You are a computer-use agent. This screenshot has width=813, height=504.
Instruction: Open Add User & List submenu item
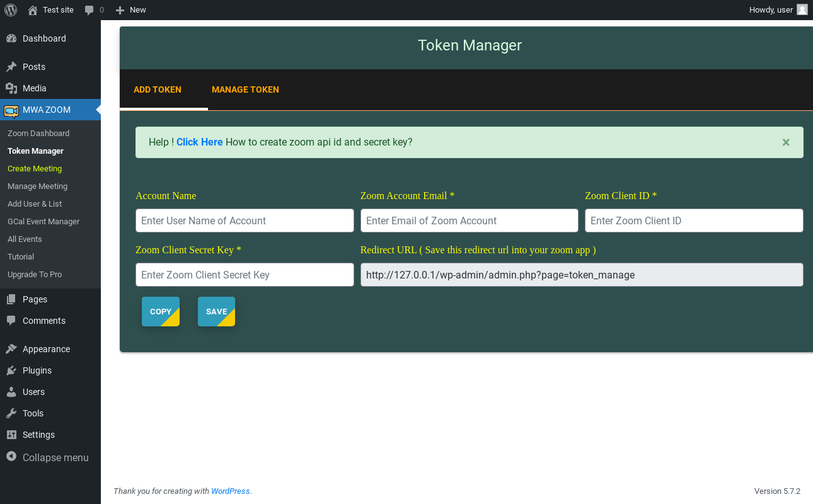(35, 204)
